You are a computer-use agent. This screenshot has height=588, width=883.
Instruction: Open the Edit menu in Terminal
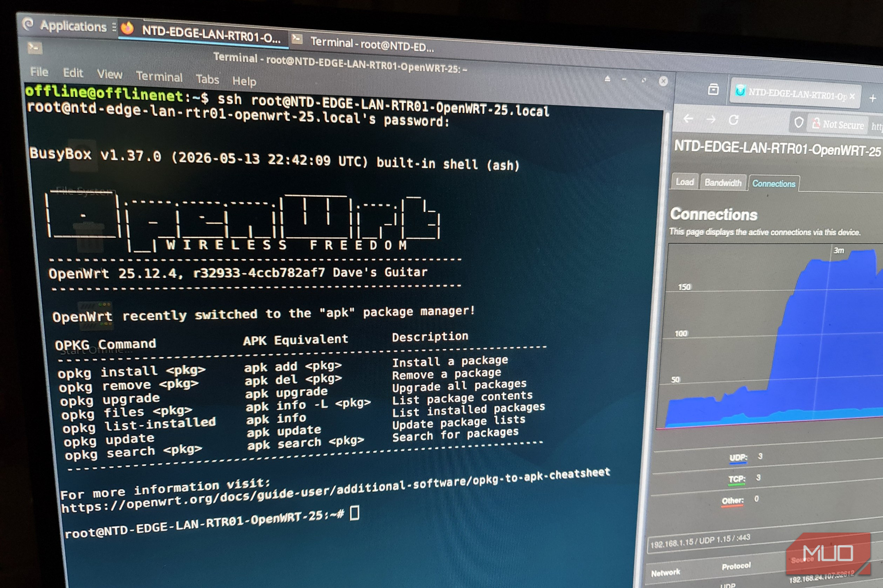(x=73, y=73)
